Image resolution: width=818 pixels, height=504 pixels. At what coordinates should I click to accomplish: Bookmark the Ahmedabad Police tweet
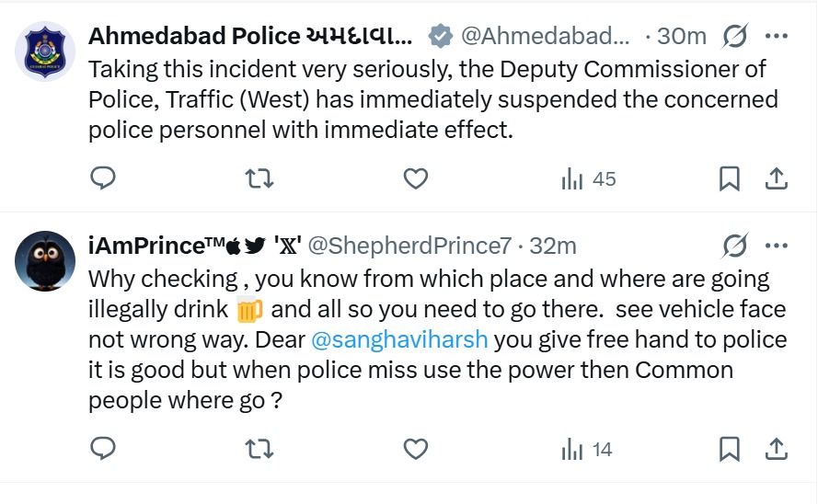tap(729, 178)
